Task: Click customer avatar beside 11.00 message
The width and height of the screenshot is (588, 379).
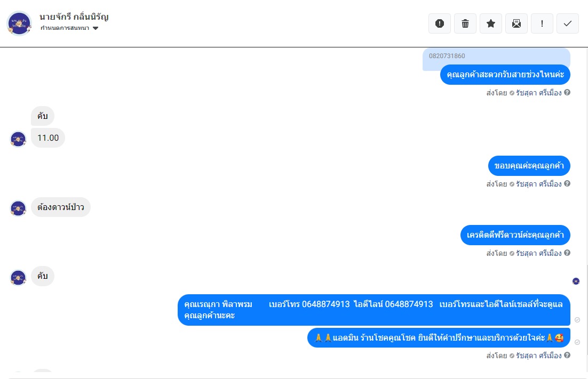Action: 18,139
